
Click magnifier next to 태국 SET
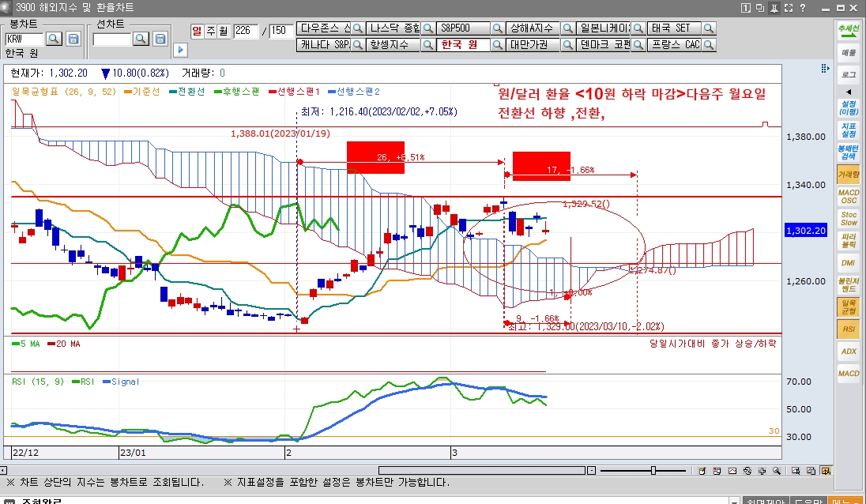coord(709,28)
